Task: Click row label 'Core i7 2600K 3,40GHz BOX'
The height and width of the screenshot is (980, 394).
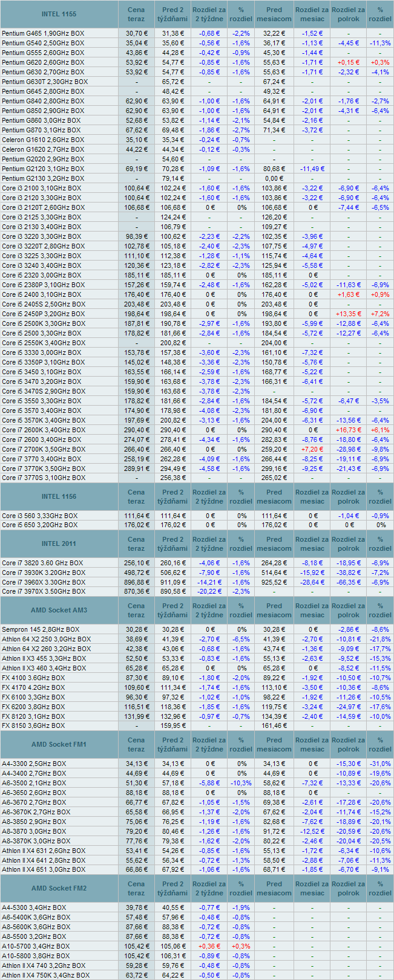Action: [44, 430]
